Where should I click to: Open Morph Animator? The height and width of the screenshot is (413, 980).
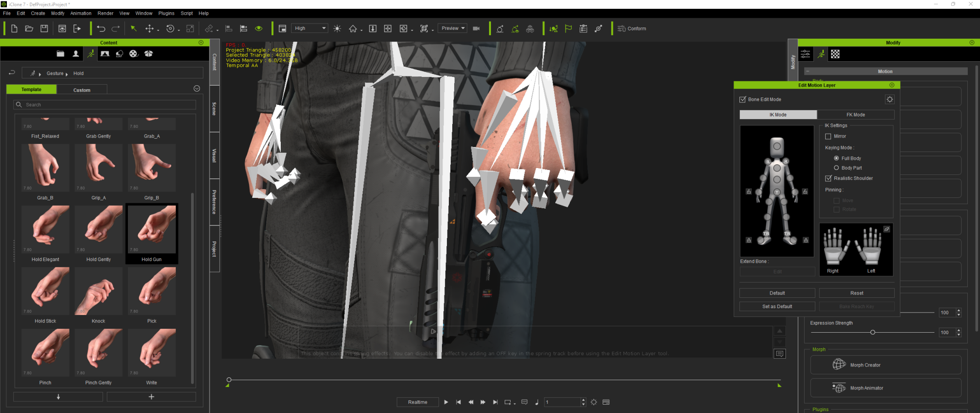(x=886, y=388)
